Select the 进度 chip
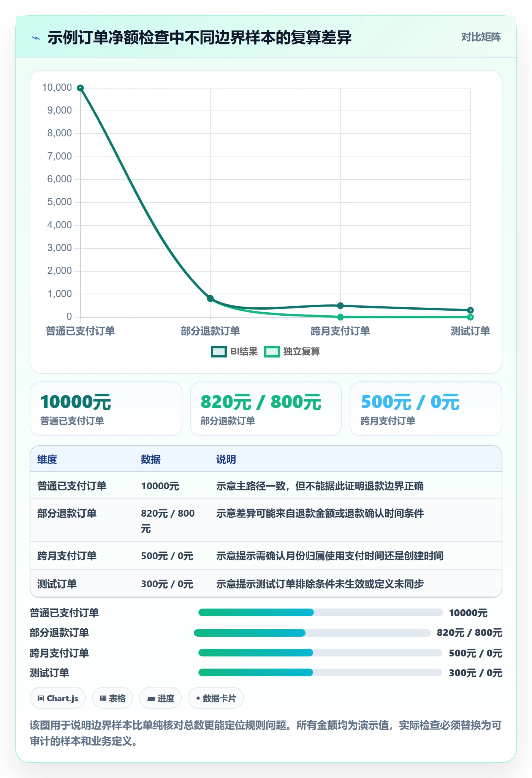This screenshot has width=532, height=778. click(x=160, y=698)
